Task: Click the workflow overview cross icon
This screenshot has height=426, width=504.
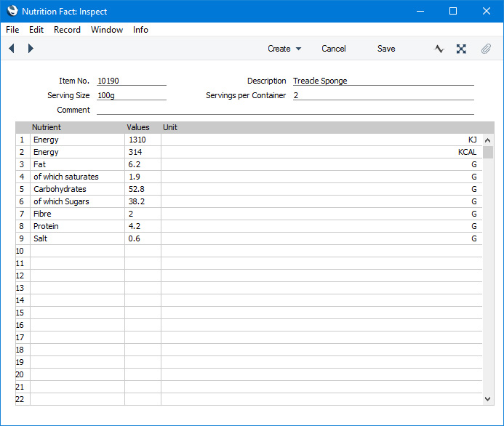Action: coord(461,49)
